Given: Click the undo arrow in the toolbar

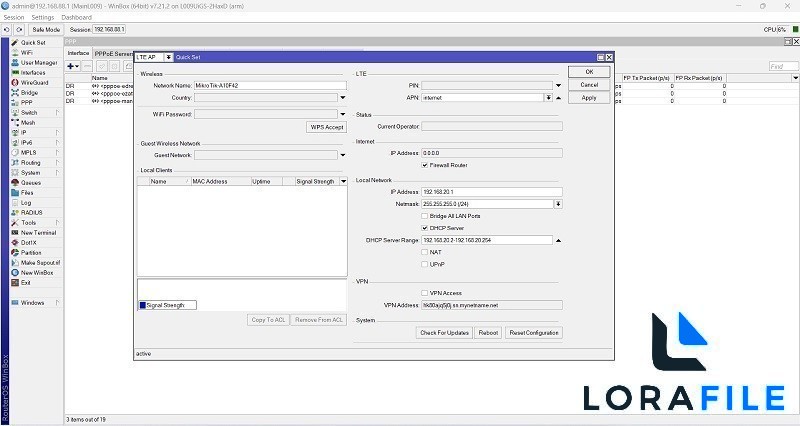Looking at the screenshot, I should 7,30.
